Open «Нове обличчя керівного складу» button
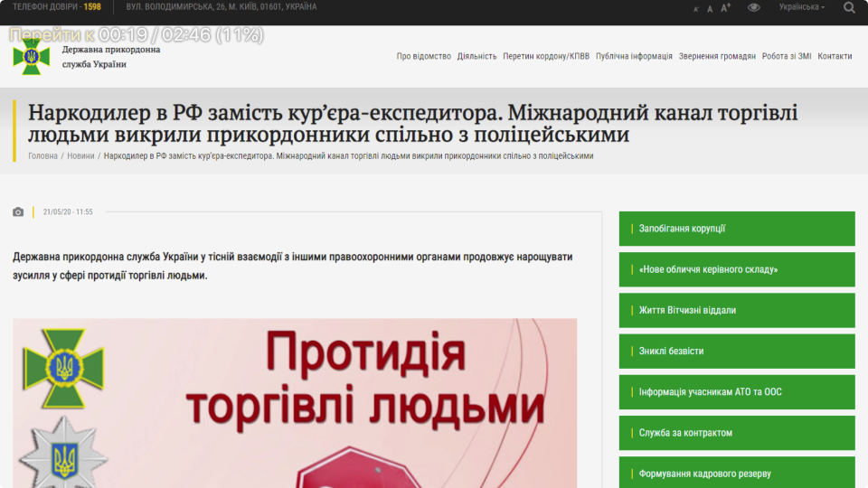Image resolution: width=868 pixels, height=488 pixels. click(x=737, y=269)
